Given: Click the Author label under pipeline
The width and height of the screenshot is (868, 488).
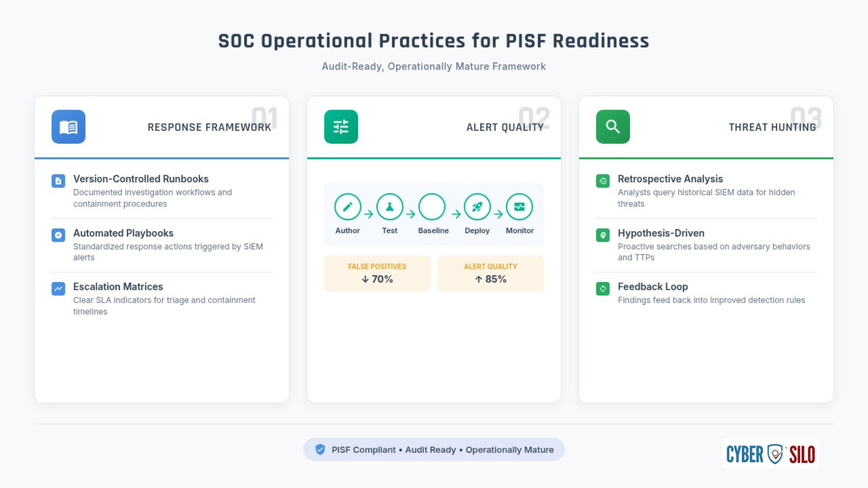Looking at the screenshot, I should [x=348, y=230].
